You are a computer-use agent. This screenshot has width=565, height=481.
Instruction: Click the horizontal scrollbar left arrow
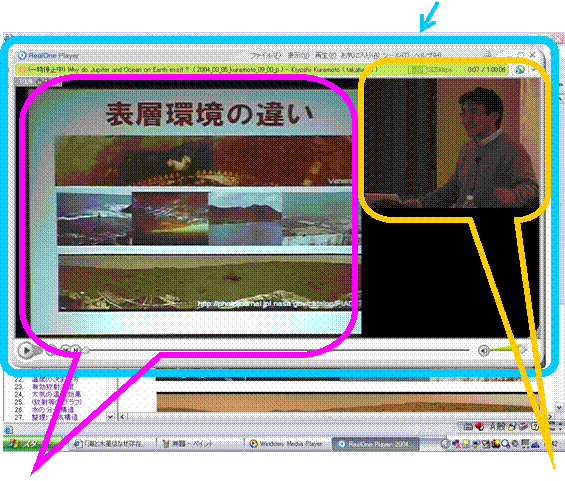123,417
